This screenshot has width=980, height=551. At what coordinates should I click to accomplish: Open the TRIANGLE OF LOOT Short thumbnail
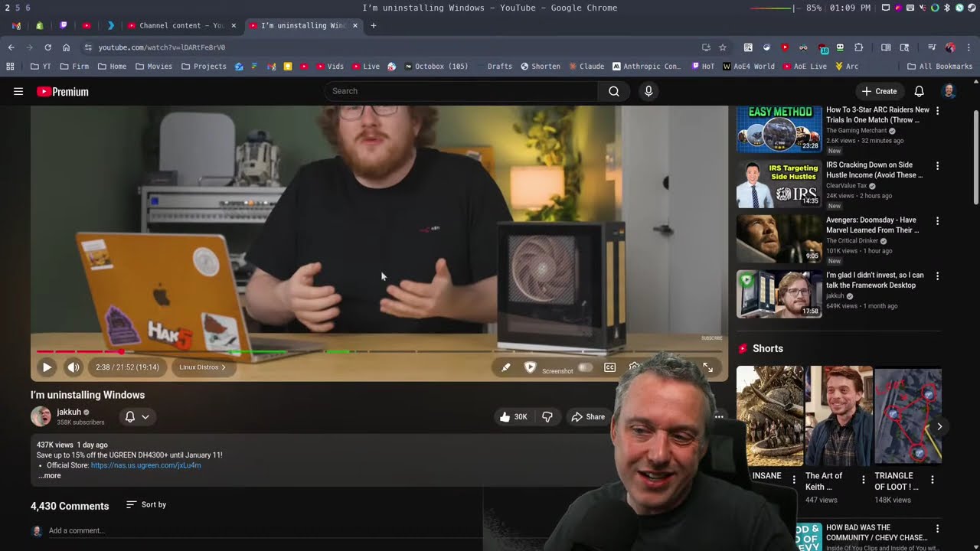coord(908,416)
